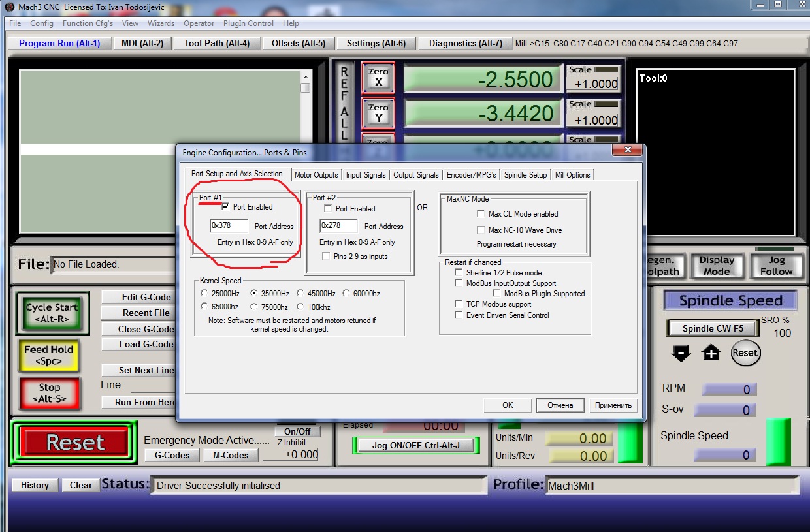Viewport: 810px width, 532px height.
Task: Click the Feed Hold Spc button
Action: pos(49,355)
